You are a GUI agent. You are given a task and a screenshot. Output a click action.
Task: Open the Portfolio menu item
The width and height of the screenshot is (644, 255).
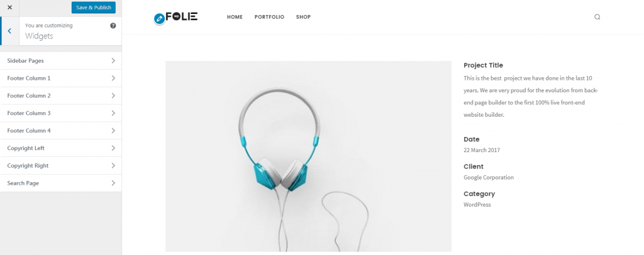pyautogui.click(x=269, y=17)
